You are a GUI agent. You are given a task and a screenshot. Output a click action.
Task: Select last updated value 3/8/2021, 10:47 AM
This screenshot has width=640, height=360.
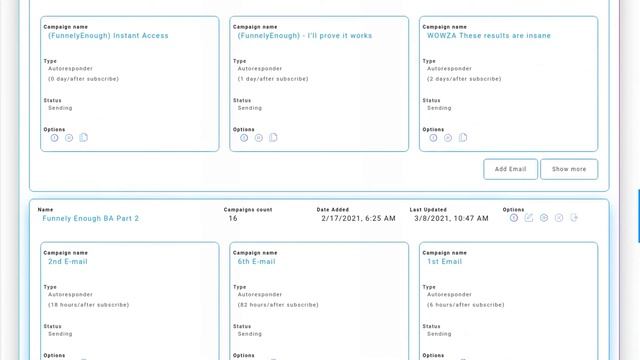[x=451, y=218]
